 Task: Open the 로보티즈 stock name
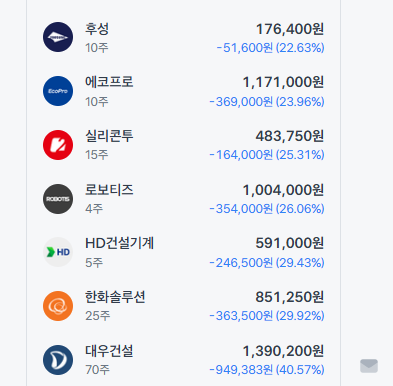[x=109, y=190]
